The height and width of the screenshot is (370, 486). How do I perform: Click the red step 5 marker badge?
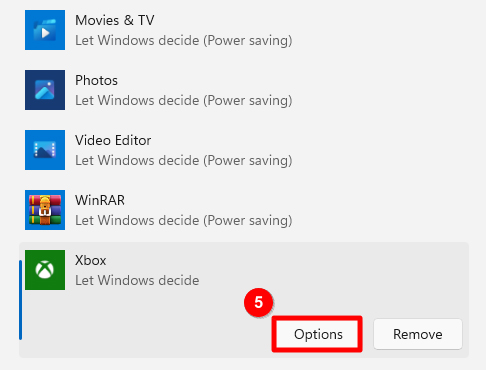(x=259, y=303)
